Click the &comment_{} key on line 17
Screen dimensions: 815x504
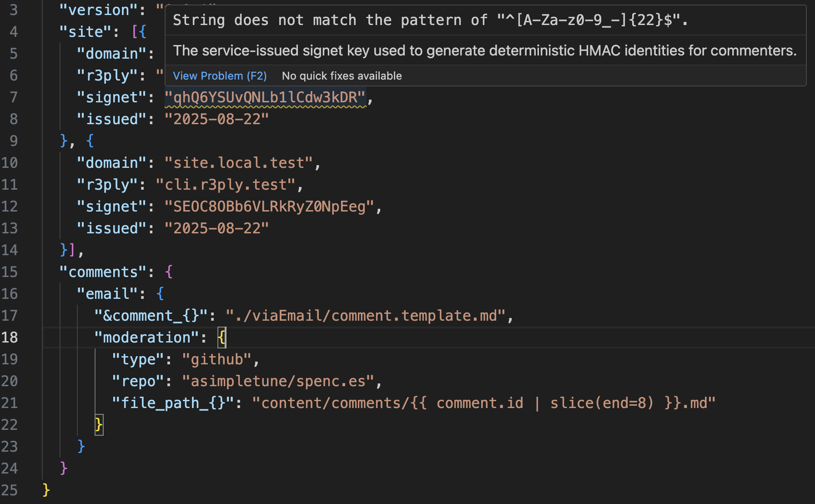click(148, 315)
